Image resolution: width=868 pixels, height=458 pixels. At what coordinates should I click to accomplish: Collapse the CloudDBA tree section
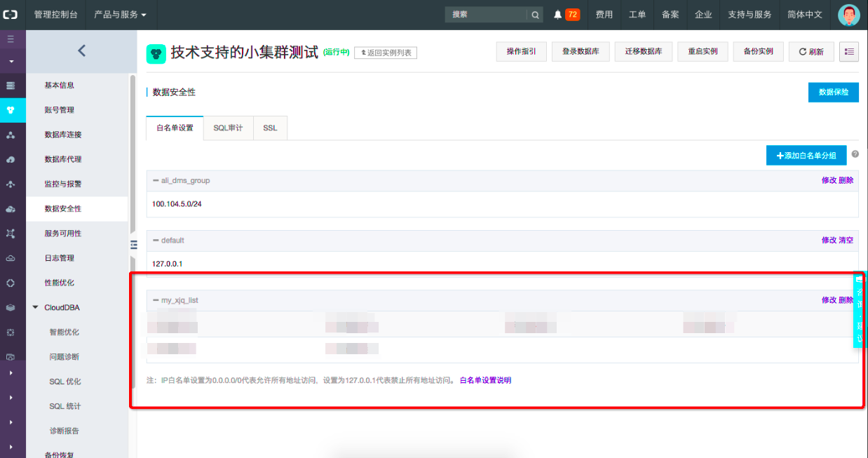pos(36,307)
